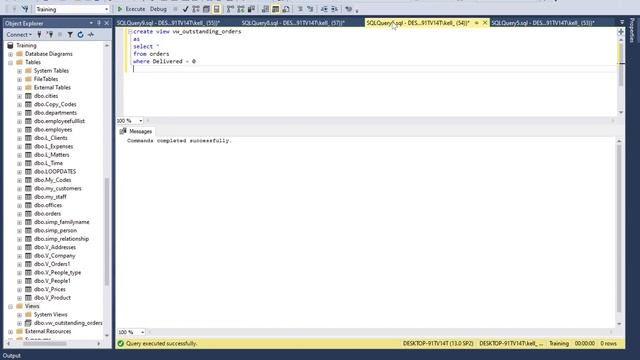This screenshot has height=360, width=640.
Task: Close the active yellow query tab
Action: click(x=485, y=23)
